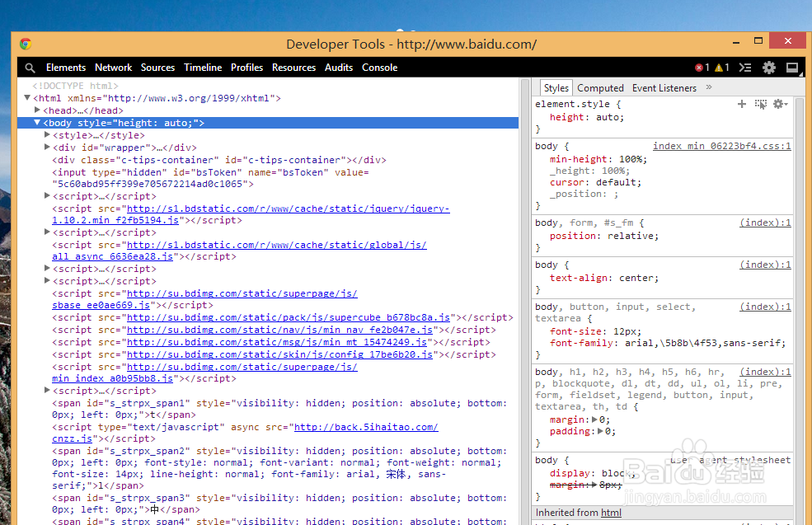This screenshot has height=525, width=812.
Task: Add new style rule plus icon
Action: (742, 104)
